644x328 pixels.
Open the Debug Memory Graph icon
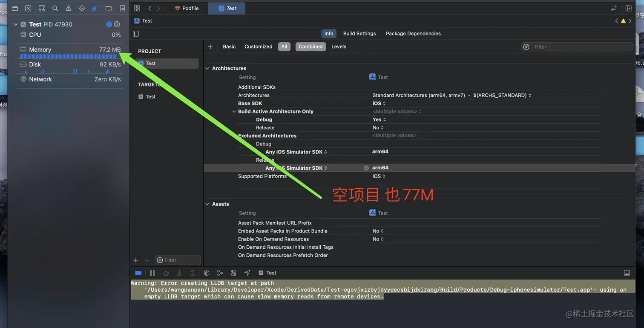(220, 273)
